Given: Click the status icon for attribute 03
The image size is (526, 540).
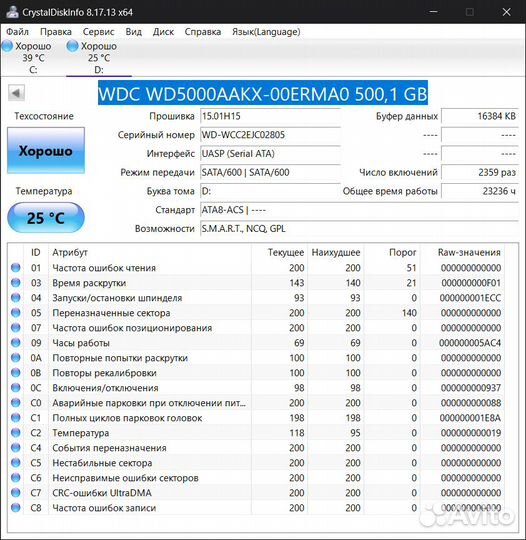Looking at the screenshot, I should click(16, 283).
